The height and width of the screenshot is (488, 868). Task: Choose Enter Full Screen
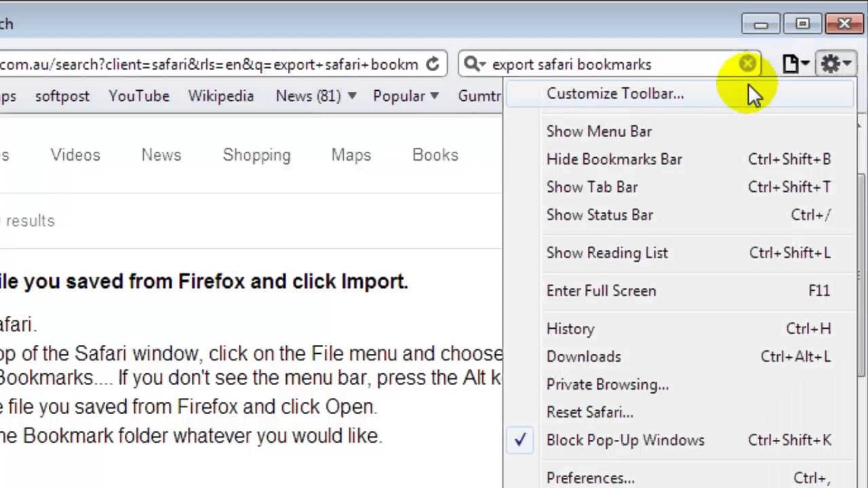coord(680,291)
